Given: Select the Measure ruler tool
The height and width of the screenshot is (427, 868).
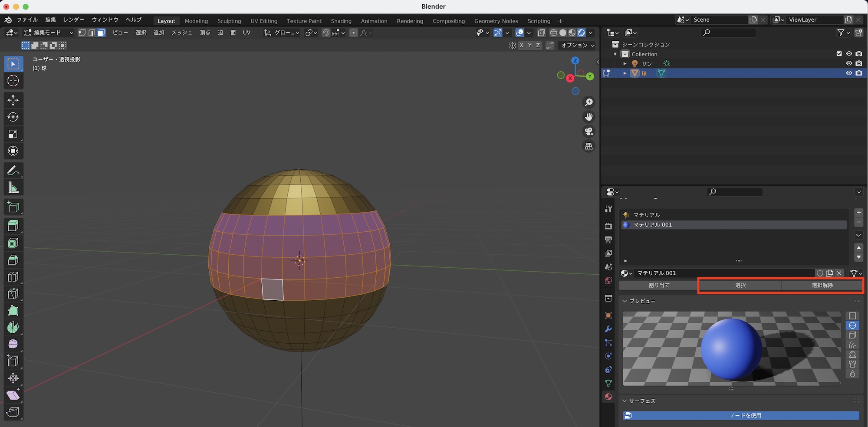Looking at the screenshot, I should point(13,188).
